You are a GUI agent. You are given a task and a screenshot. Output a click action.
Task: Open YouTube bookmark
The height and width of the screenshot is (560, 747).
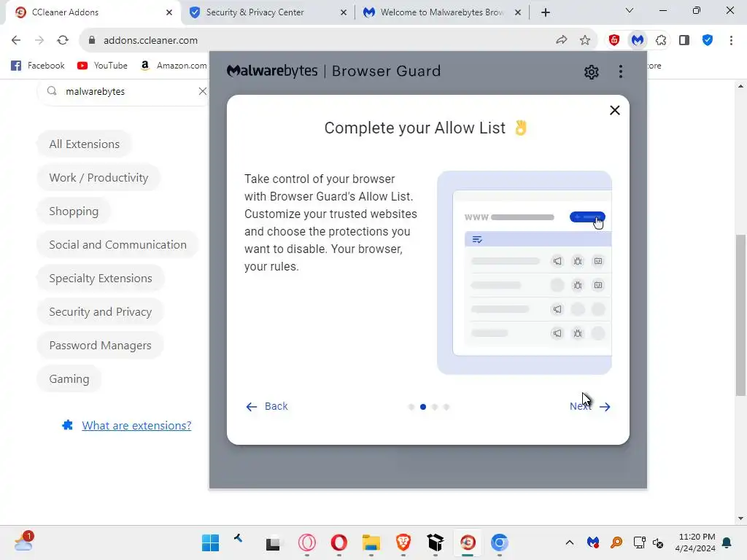(102, 66)
